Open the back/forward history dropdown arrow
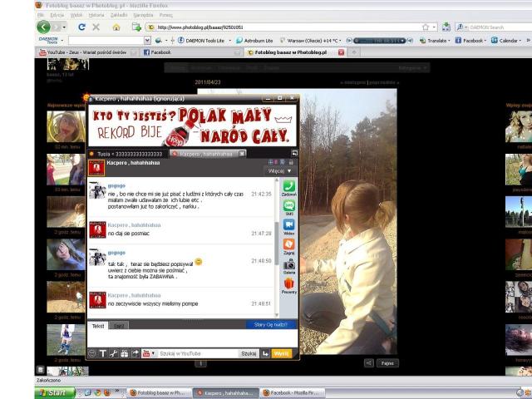Viewport: 532px width, 399px height. (64, 27)
